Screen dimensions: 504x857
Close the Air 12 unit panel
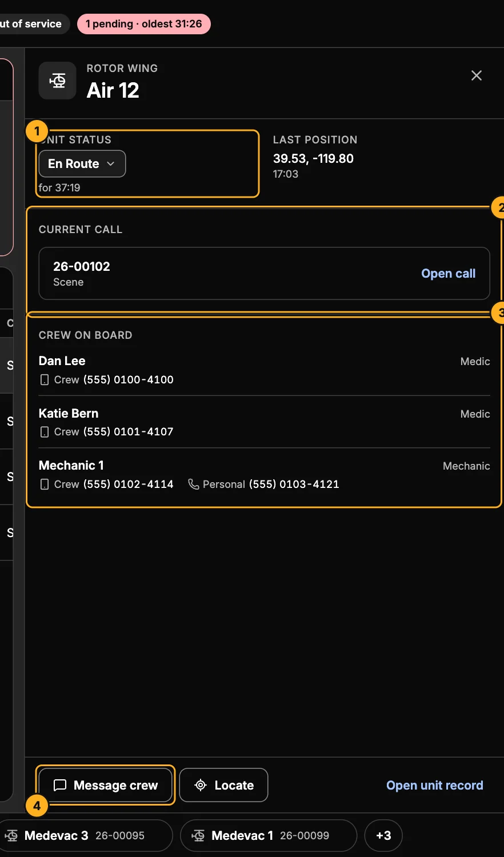[477, 75]
